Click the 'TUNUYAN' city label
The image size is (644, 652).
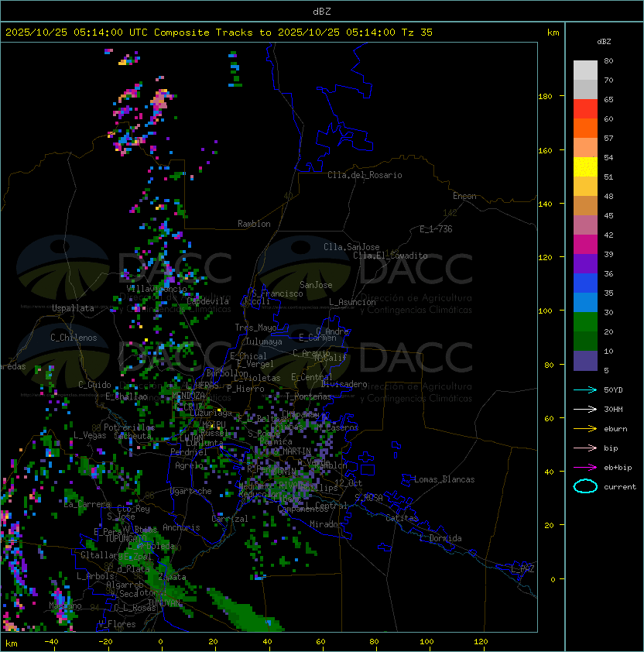coord(164,602)
